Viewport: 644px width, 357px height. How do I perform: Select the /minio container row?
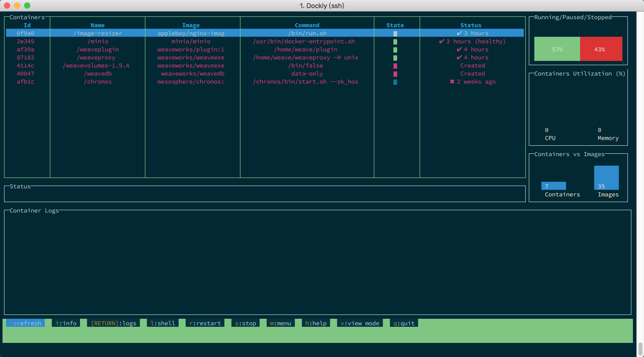[x=98, y=42]
